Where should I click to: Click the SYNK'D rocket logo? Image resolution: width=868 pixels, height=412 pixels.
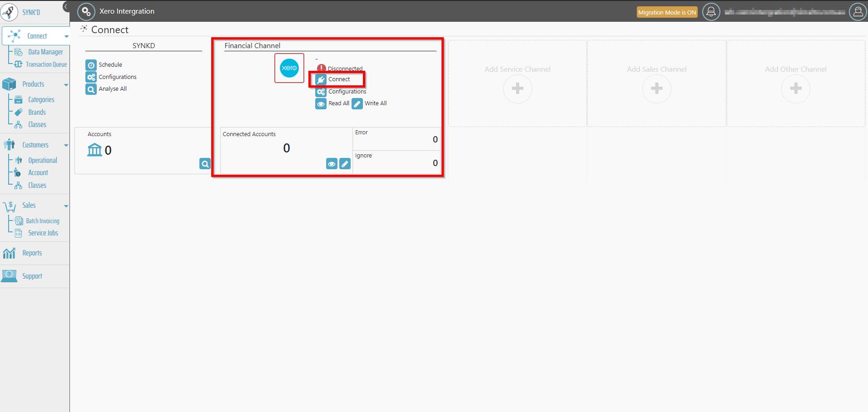pos(10,12)
